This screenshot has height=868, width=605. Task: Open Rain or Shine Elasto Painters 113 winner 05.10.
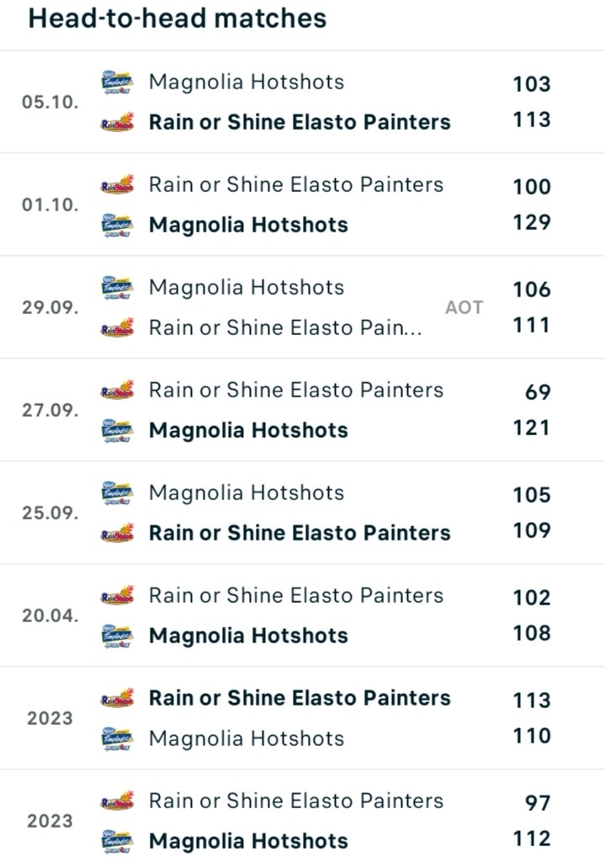click(x=300, y=122)
